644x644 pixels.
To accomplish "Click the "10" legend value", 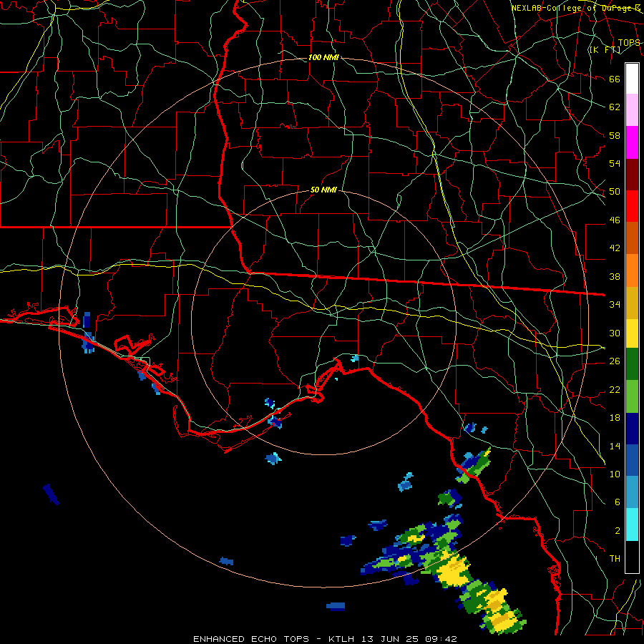I will point(615,474).
